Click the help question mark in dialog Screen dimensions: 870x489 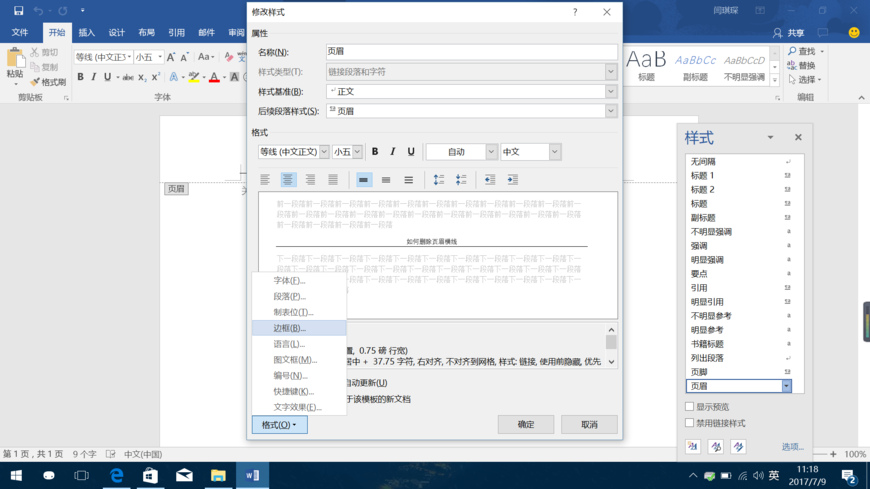pos(575,12)
